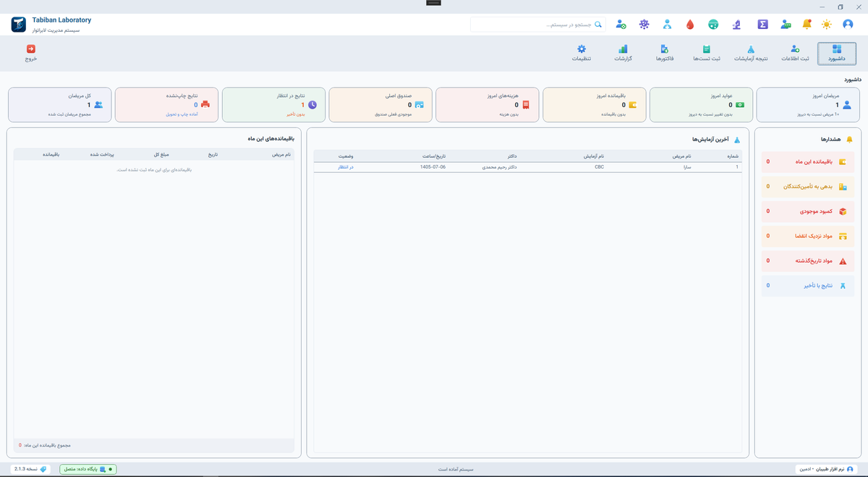Click the purple virus icon
The width and height of the screenshot is (868, 477).
pyautogui.click(x=644, y=25)
